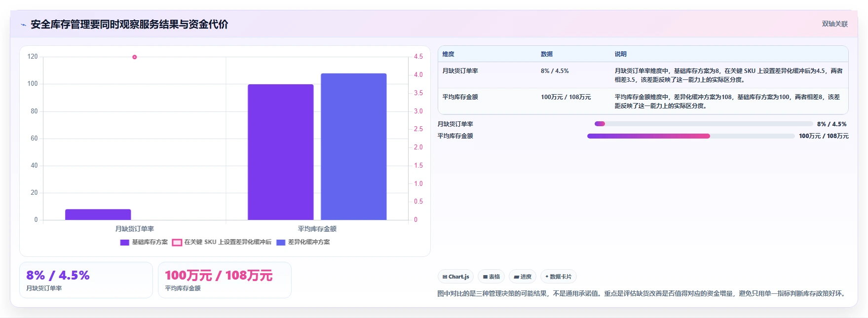Click the 平均库存金额 cell in the table
Screen dimensions: 868x318
click(460, 97)
